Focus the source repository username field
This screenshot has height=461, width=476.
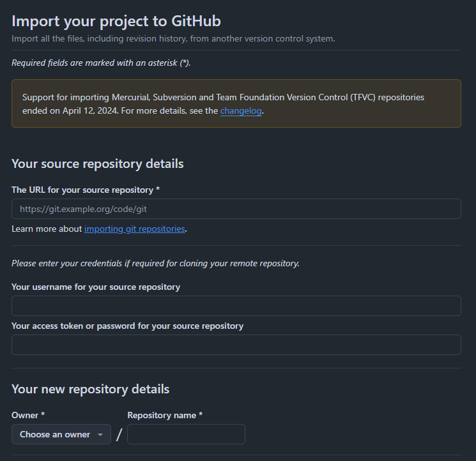(236, 306)
